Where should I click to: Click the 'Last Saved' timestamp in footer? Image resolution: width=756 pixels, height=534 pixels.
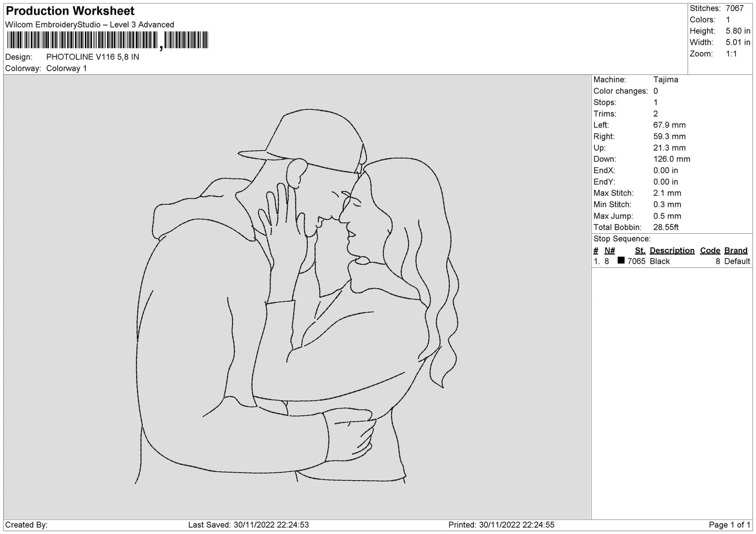[249, 525]
